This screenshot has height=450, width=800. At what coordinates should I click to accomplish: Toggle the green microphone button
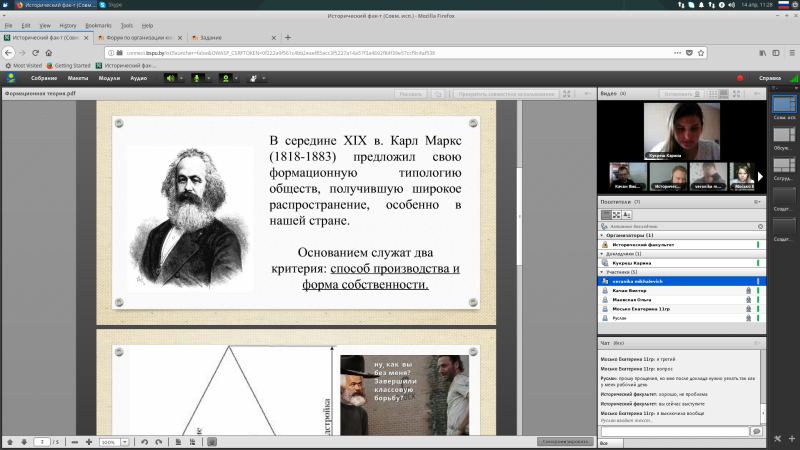[197, 78]
